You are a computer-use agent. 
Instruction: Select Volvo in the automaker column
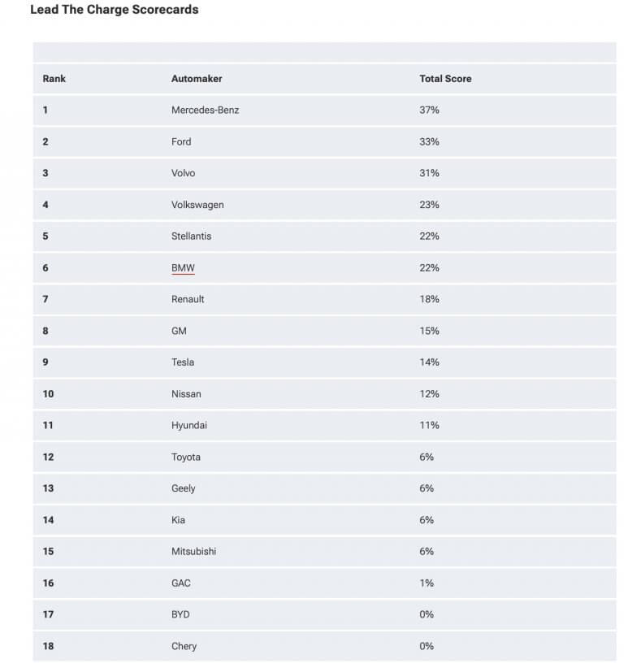click(x=183, y=173)
